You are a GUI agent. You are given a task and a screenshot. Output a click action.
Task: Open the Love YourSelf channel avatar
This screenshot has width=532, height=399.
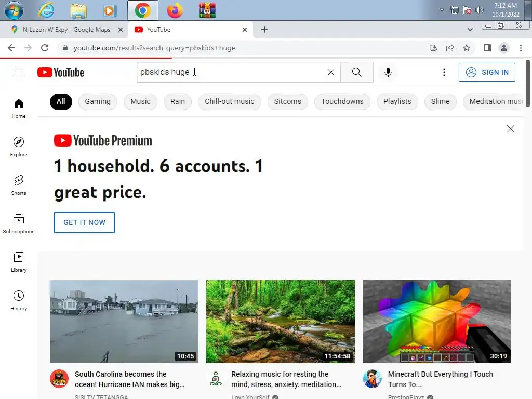pyautogui.click(x=216, y=379)
